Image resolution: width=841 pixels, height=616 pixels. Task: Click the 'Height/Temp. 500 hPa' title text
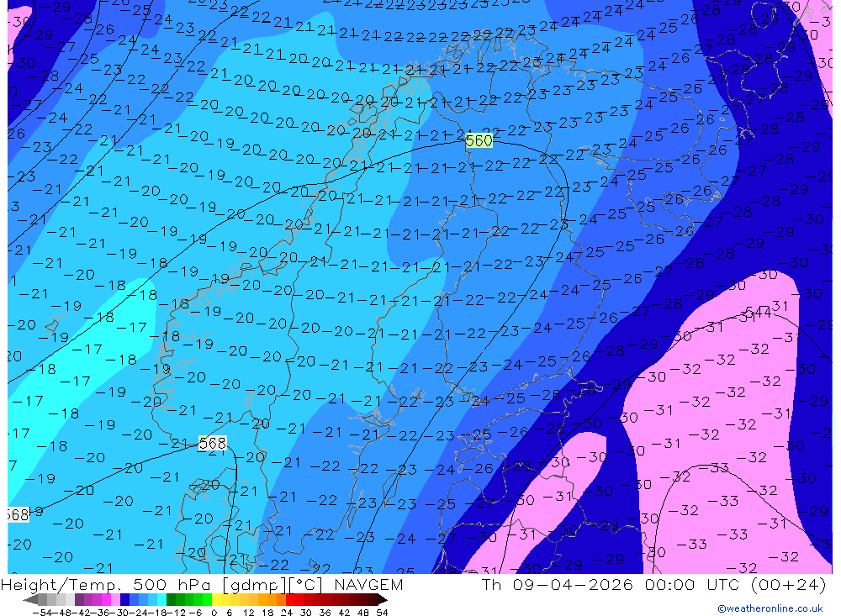(x=108, y=584)
